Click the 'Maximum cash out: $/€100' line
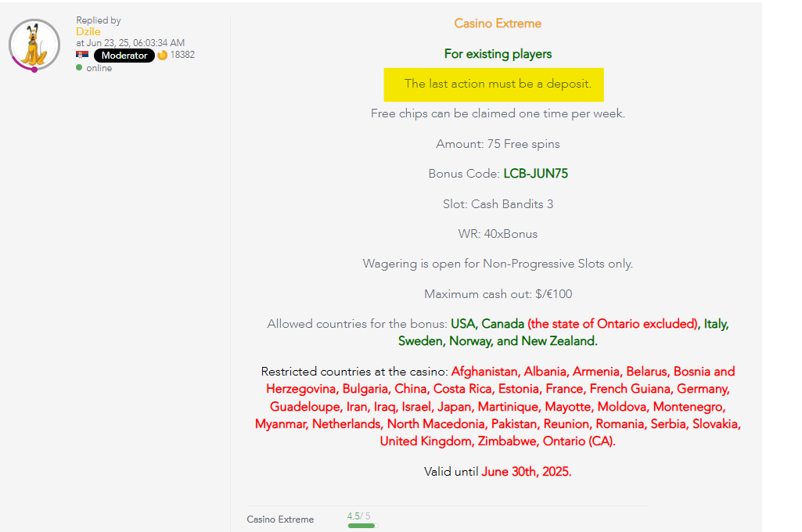The height and width of the screenshot is (532, 802). pyautogui.click(x=498, y=294)
